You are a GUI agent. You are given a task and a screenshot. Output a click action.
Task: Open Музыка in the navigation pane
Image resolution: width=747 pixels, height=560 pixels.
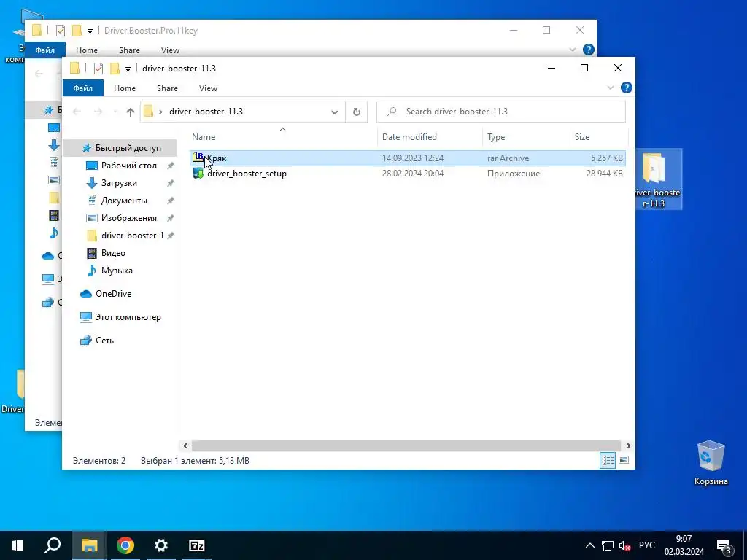117,271
